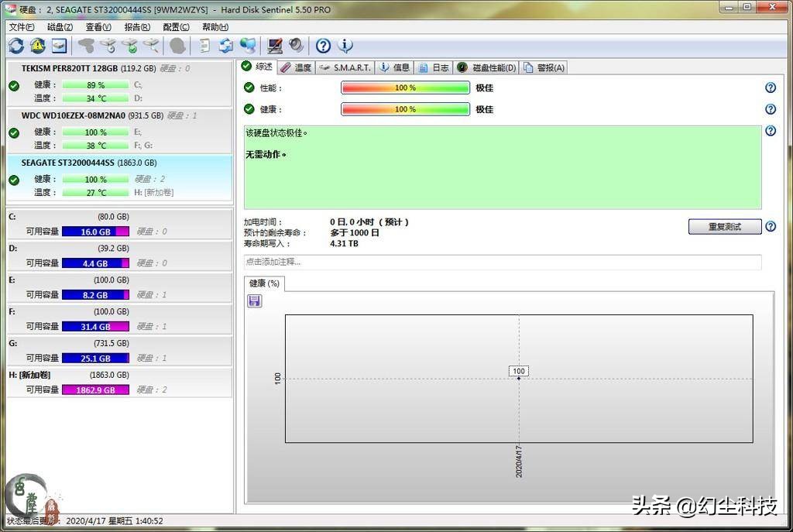This screenshot has width=793, height=532.
Task: Click the report document toolbar icon
Action: pyautogui.click(x=204, y=46)
